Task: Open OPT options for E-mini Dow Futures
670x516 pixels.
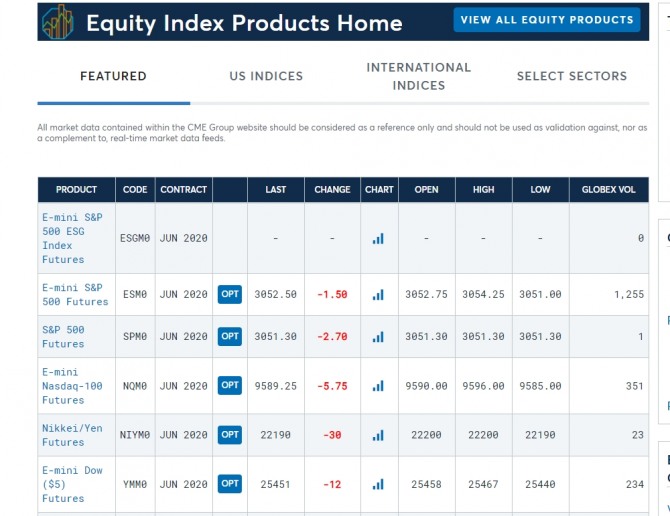Action: pos(230,484)
